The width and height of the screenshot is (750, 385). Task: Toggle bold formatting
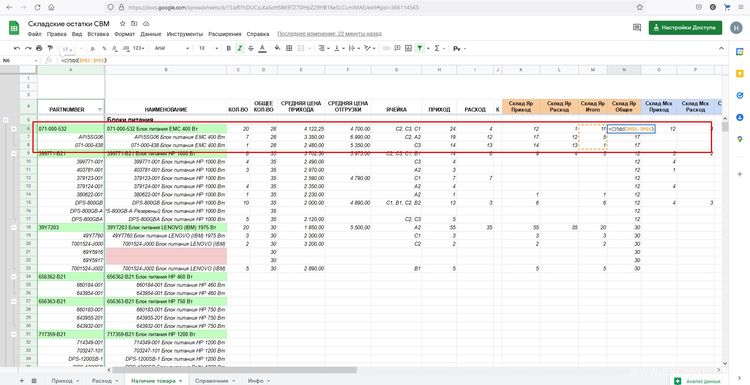pos(229,48)
